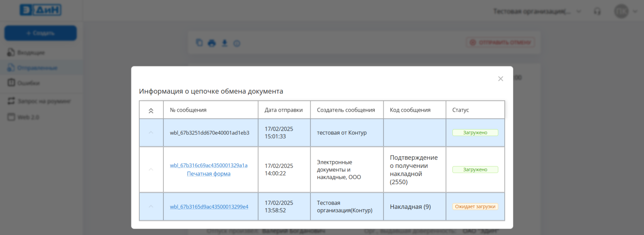Open message link wbl_67b316c69ac4350001329a1a

click(208, 165)
